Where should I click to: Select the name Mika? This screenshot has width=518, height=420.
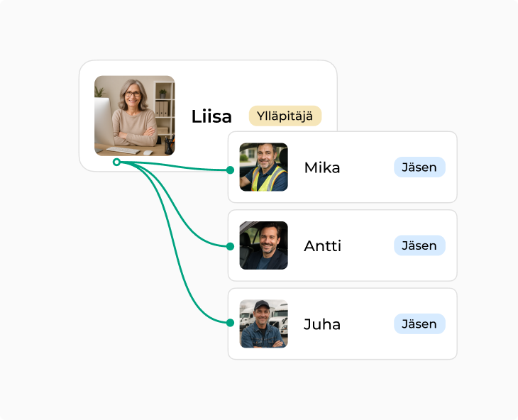pos(322,168)
